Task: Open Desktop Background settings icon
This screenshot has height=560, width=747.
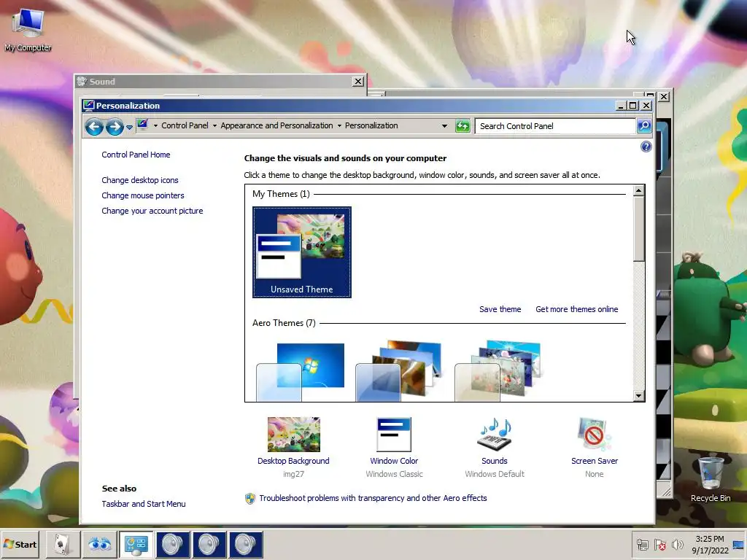Action: (293, 435)
